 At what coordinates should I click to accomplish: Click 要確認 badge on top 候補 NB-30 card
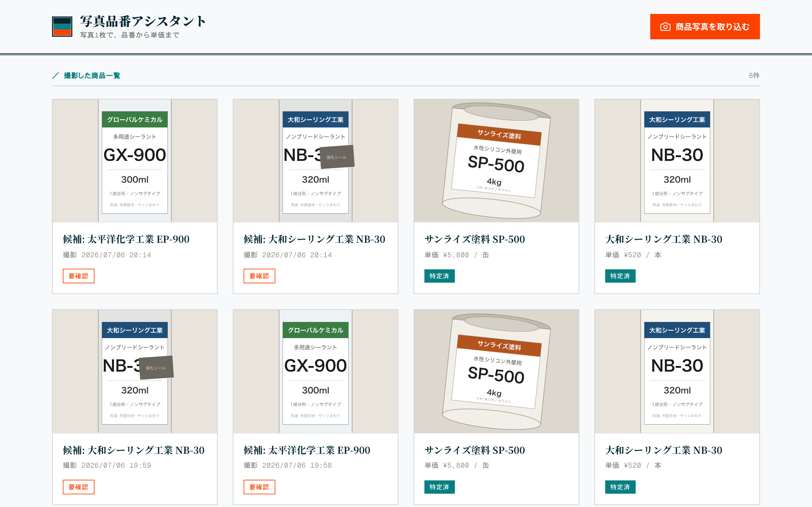(259, 276)
